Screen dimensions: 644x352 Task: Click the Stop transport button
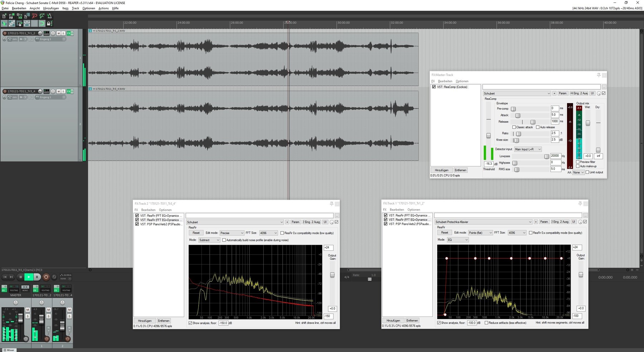(21, 277)
